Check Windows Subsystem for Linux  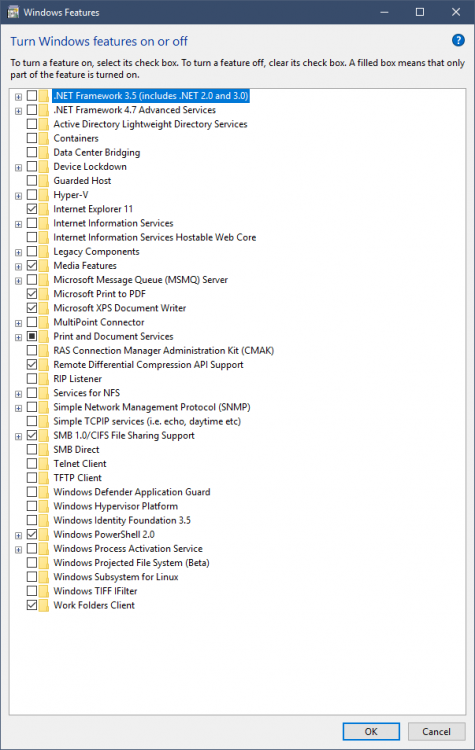32,577
